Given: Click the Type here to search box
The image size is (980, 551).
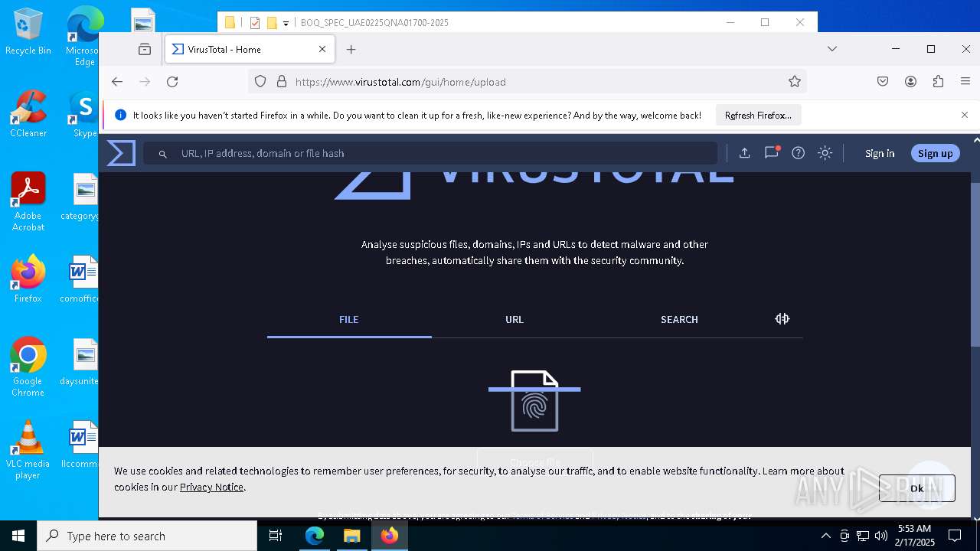Looking at the screenshot, I should (147, 536).
